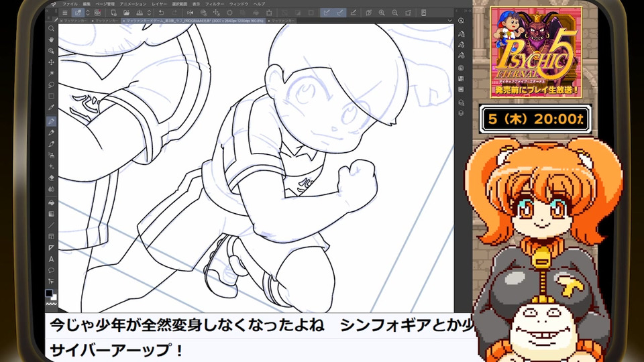
Task: Select the Lasso selection tool
Action: [x=52, y=85]
